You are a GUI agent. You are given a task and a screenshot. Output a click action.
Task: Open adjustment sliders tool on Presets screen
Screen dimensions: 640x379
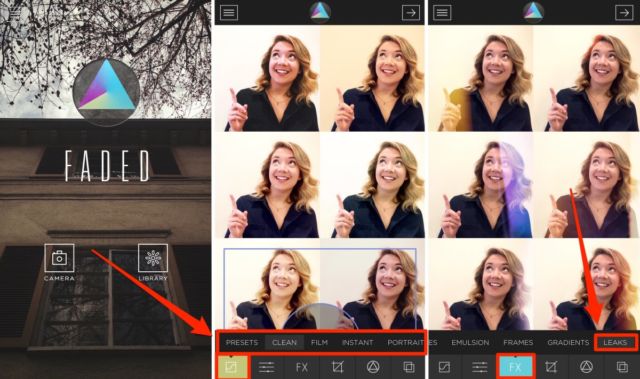(x=267, y=367)
